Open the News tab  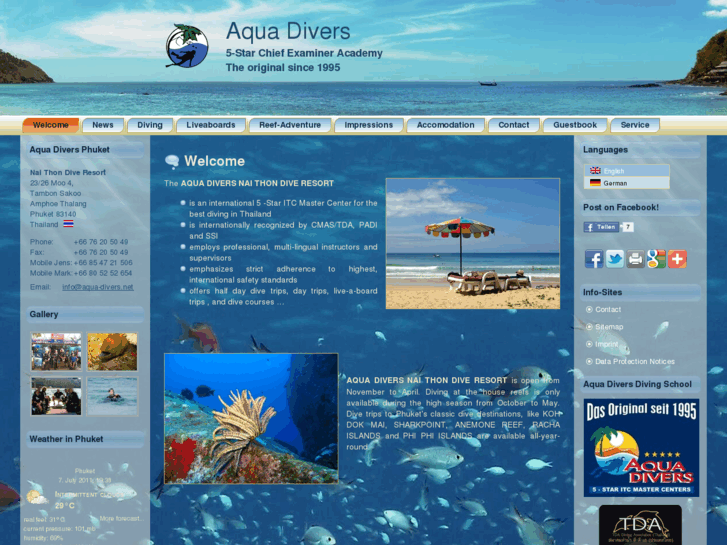(103, 125)
